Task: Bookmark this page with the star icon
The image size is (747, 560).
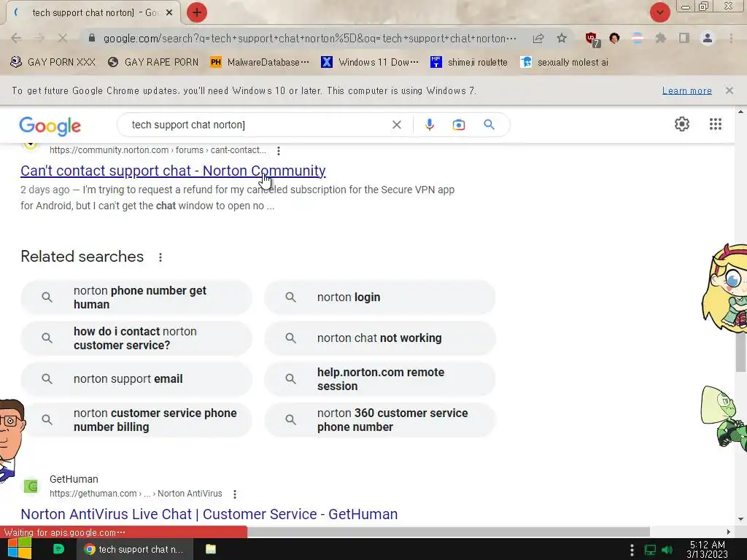Action: pos(562,38)
